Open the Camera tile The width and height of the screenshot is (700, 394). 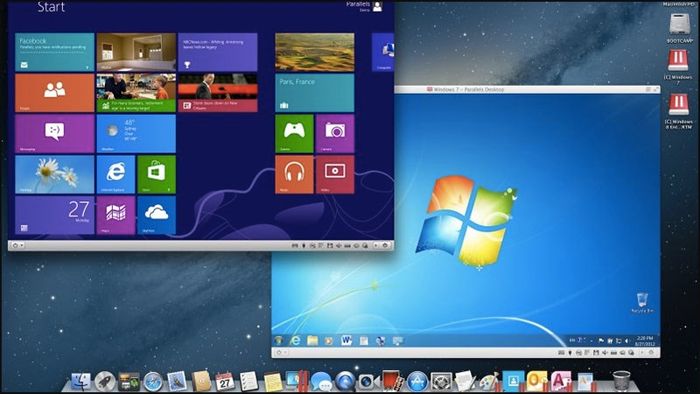click(335, 133)
